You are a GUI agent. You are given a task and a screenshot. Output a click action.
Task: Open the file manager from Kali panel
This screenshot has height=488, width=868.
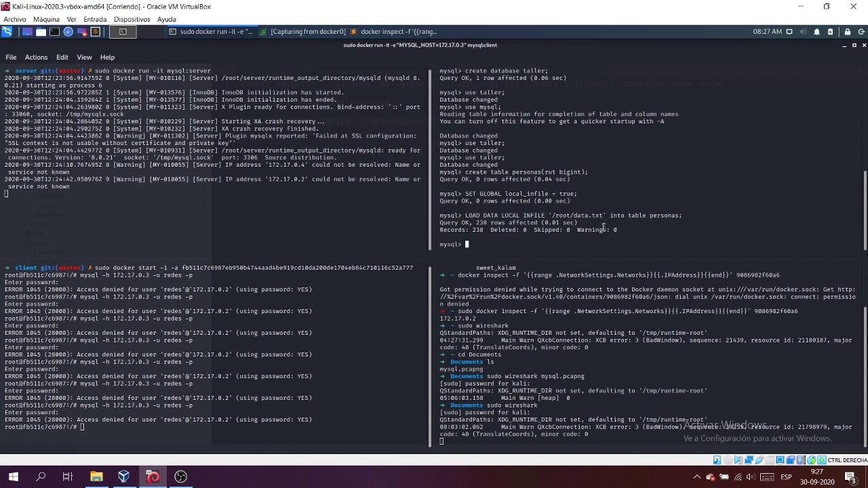41,32
